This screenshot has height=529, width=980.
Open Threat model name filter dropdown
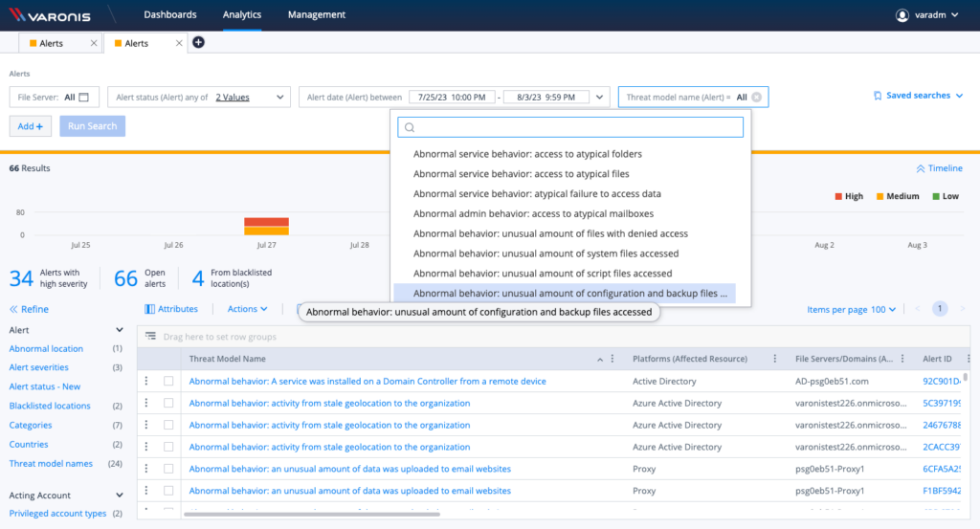(x=693, y=97)
